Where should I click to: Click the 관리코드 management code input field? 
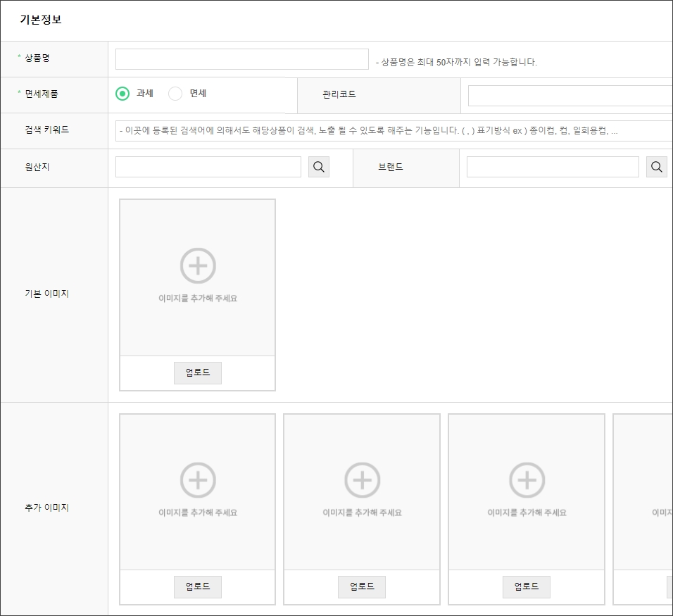click(569, 95)
